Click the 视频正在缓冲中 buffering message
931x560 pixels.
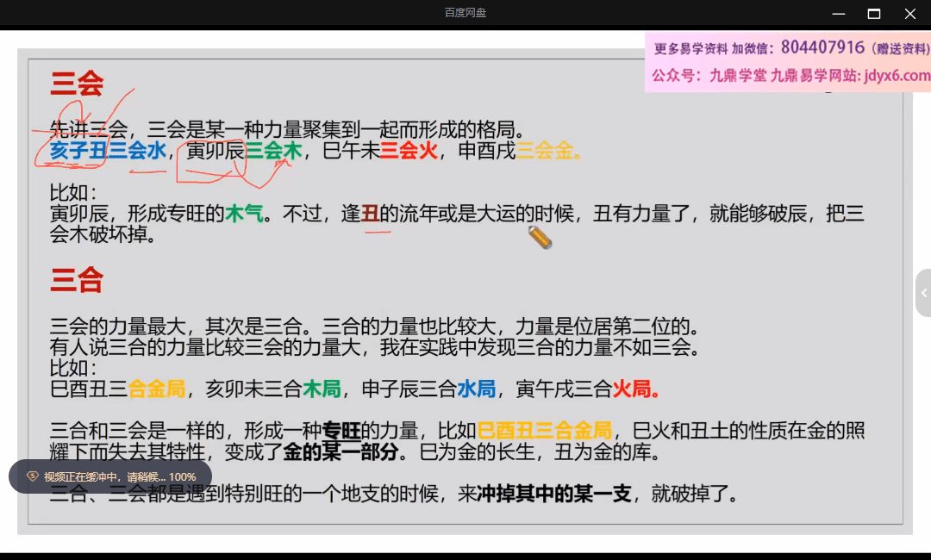coord(119,476)
